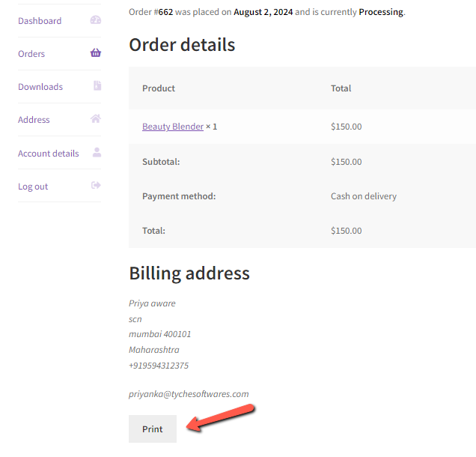
Task: Click the Address house icon
Action: click(95, 119)
